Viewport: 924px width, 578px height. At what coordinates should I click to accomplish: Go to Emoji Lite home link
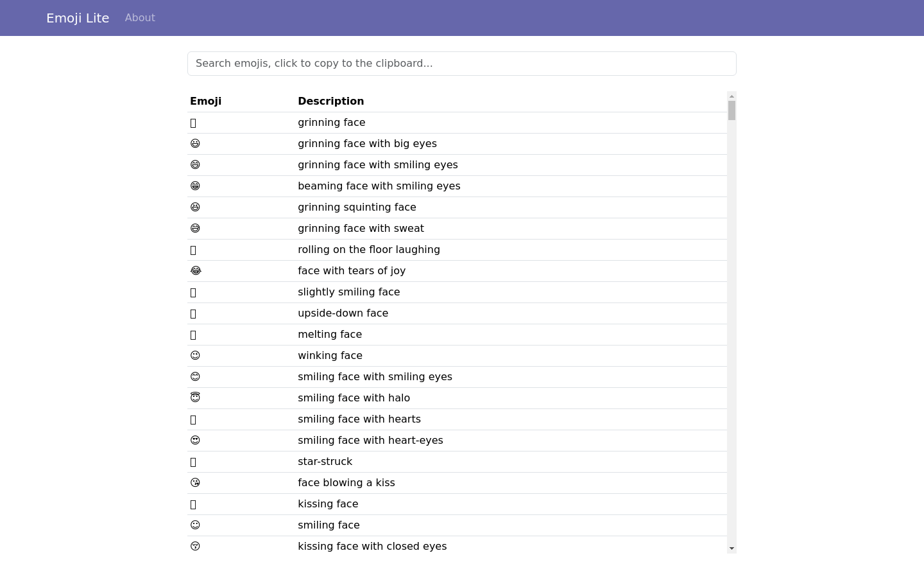(x=78, y=18)
